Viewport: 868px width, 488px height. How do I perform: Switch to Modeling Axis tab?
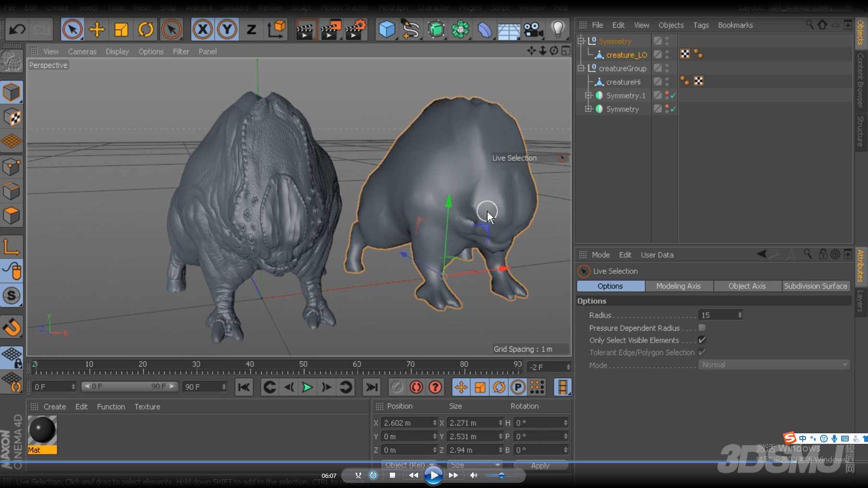click(678, 286)
